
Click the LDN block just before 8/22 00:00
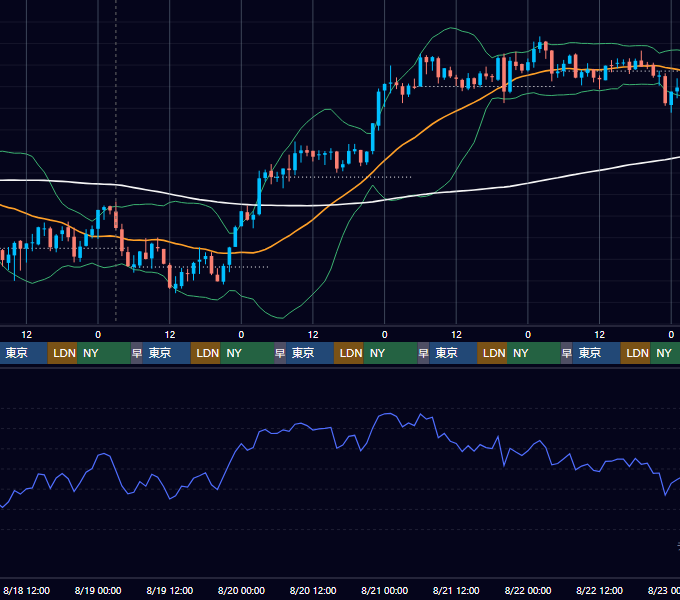492,353
